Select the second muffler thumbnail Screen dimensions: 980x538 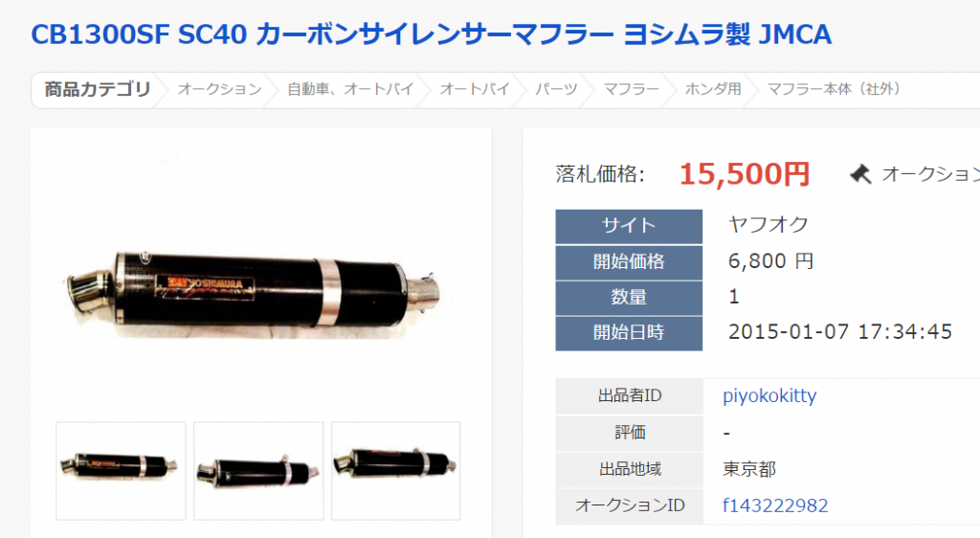(258, 471)
